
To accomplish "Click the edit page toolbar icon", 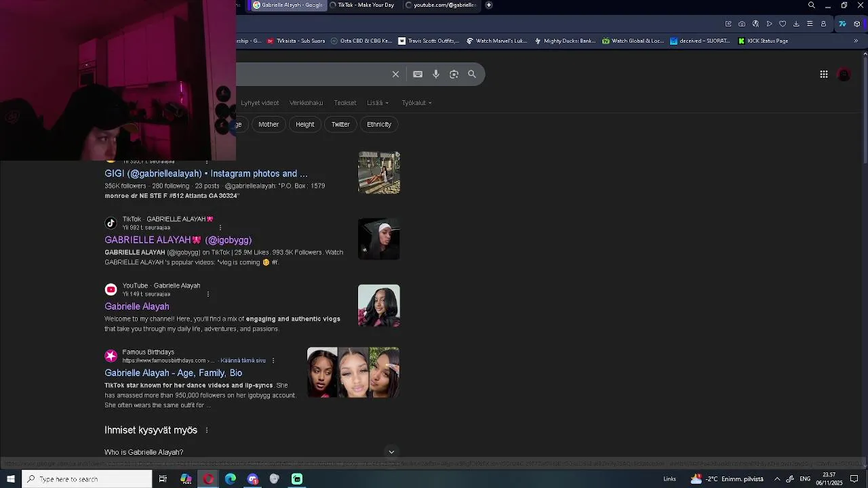I will 728,24.
